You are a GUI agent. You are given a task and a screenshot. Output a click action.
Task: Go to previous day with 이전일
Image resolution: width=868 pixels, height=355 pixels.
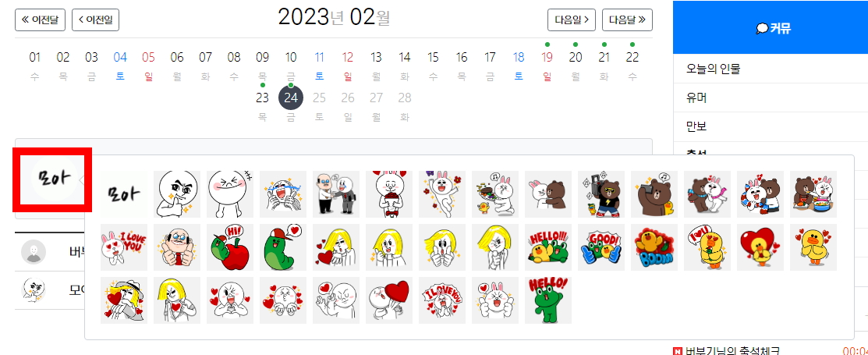pyautogui.click(x=95, y=20)
